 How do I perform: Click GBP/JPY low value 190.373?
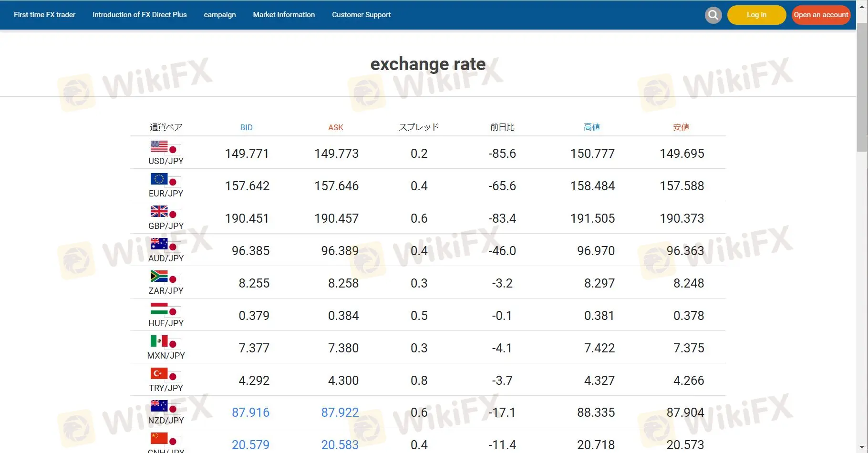(682, 218)
